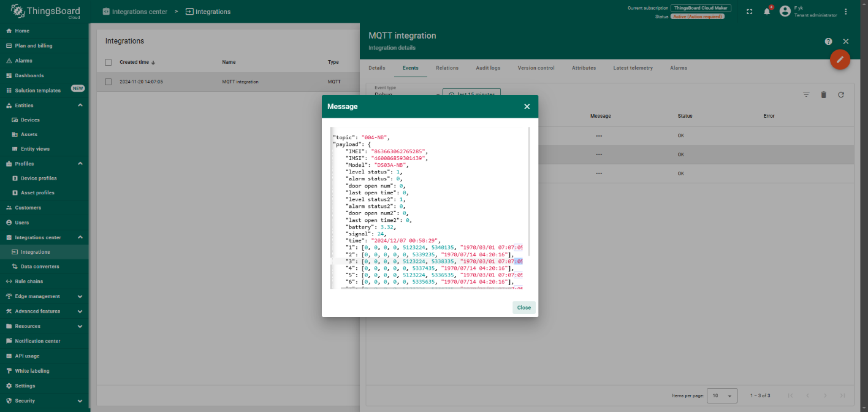Open Audit logs tab
The width and height of the screenshot is (868, 412).
[488, 68]
